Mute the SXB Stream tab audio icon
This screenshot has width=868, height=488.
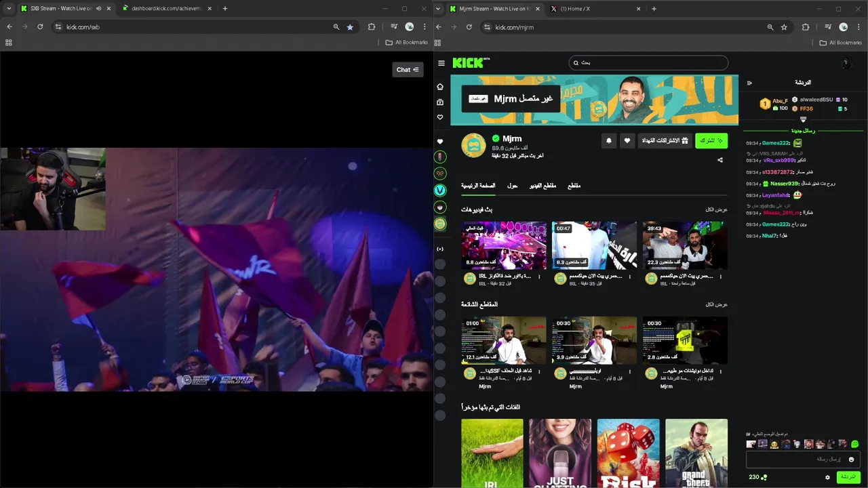(99, 9)
